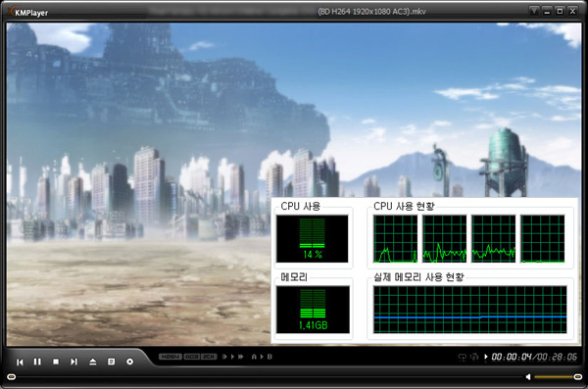Click the 2CH audio channel indicator
This screenshot has width=588, height=389.
coord(209,357)
